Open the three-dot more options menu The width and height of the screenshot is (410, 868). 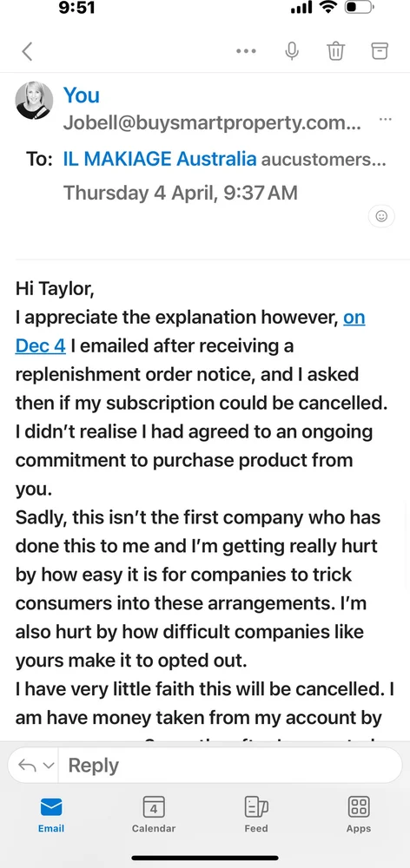(x=246, y=51)
